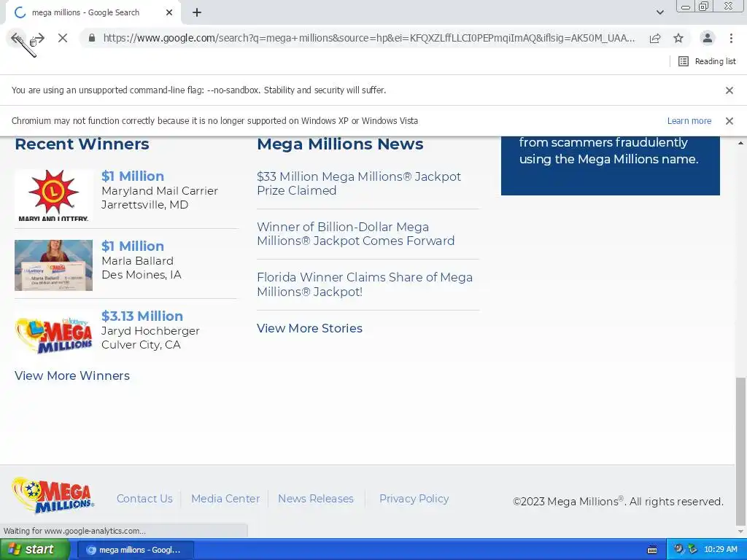
Task: Open Billion-Dollar Jackpot winner news article
Action: point(355,234)
